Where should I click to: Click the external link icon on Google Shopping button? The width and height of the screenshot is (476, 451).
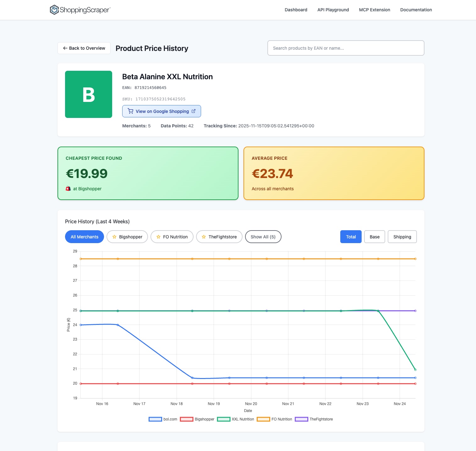click(194, 111)
